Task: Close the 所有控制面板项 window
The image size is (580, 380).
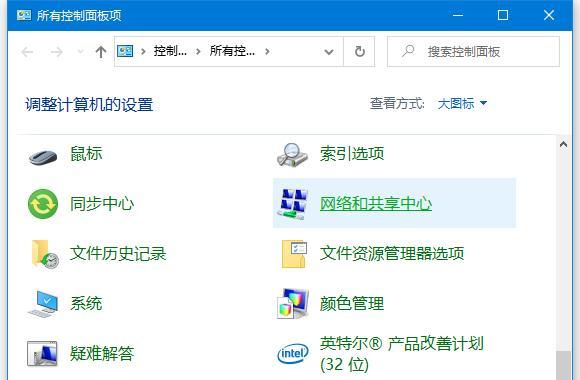Action: click(549, 15)
